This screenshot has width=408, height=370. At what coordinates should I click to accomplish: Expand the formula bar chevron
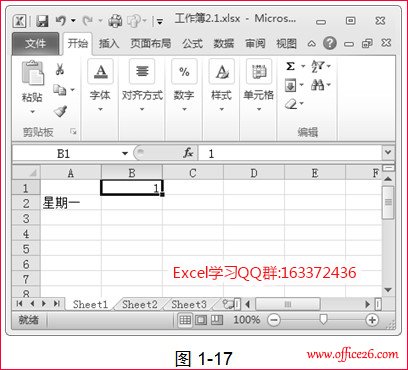click(x=388, y=152)
